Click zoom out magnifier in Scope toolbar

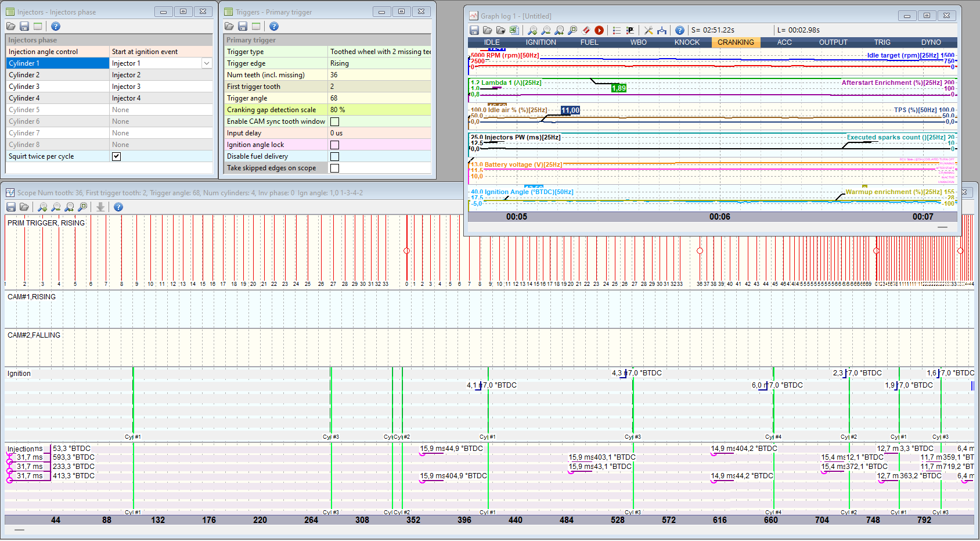point(56,207)
